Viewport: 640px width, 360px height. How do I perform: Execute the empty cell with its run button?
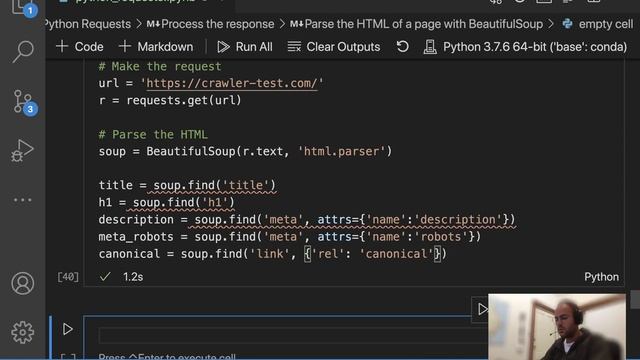click(x=67, y=329)
